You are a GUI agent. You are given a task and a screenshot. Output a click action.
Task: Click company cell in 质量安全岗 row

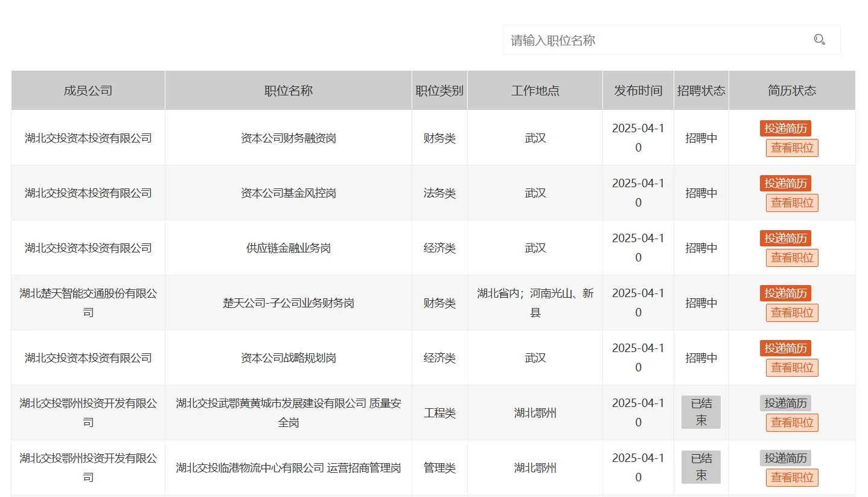pos(88,413)
